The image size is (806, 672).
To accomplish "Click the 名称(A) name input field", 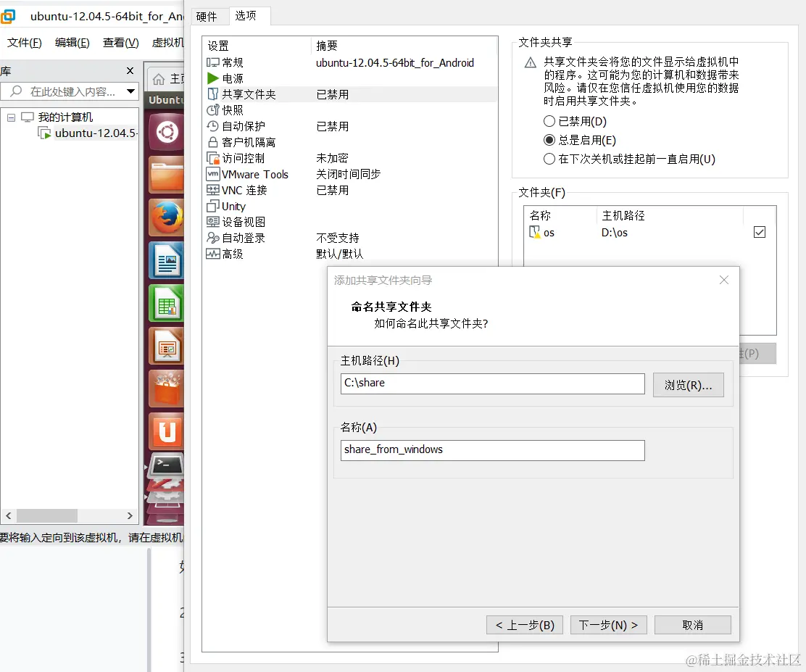I will tap(492, 450).
